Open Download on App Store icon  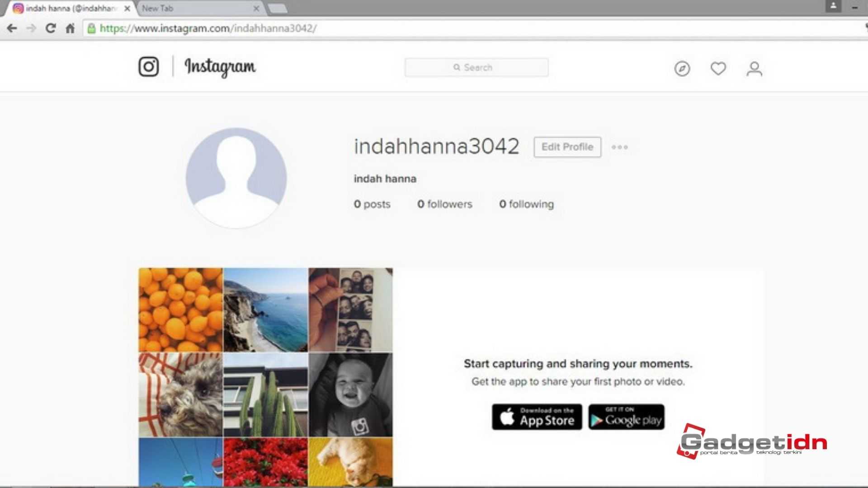[x=537, y=418]
